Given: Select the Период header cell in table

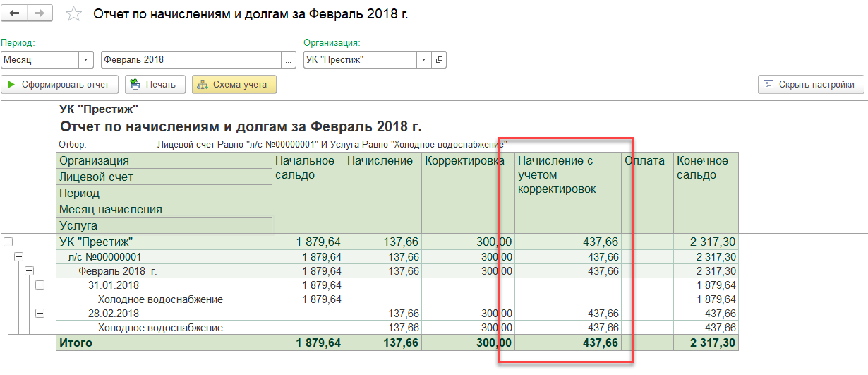Looking at the screenshot, I should pos(164,193).
